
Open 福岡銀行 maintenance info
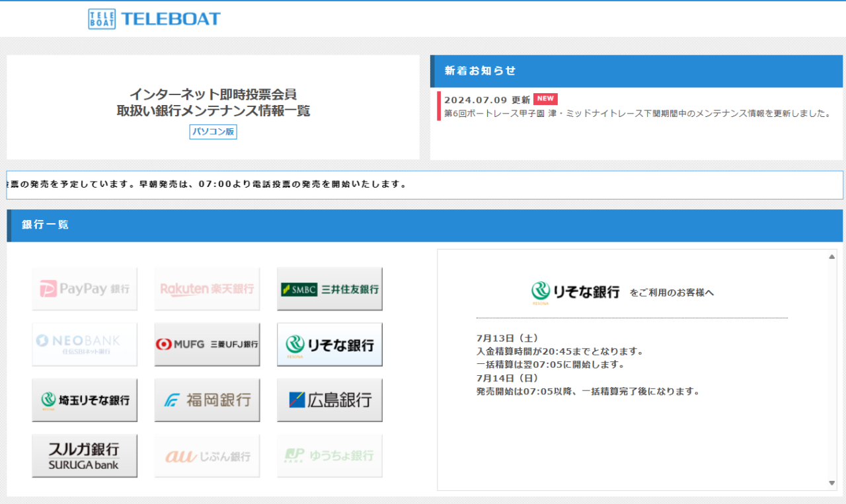coord(207,400)
